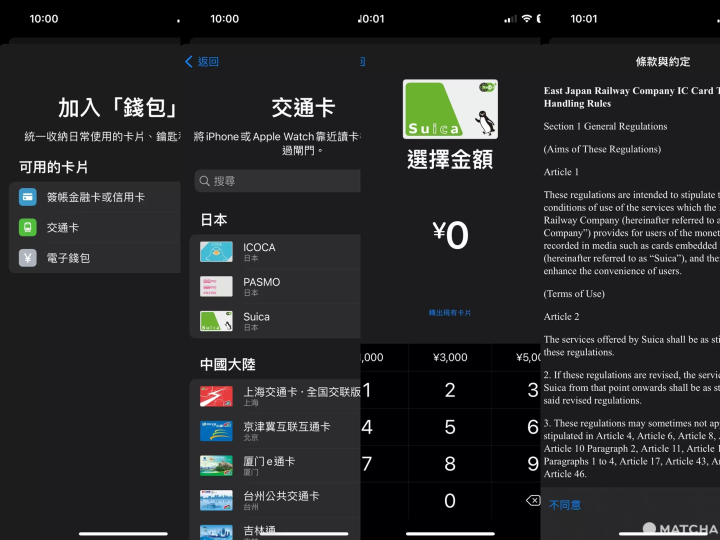Screen dimensions: 720x540
Task: Tap the Suica card thumbnail in list
Action: (216, 321)
